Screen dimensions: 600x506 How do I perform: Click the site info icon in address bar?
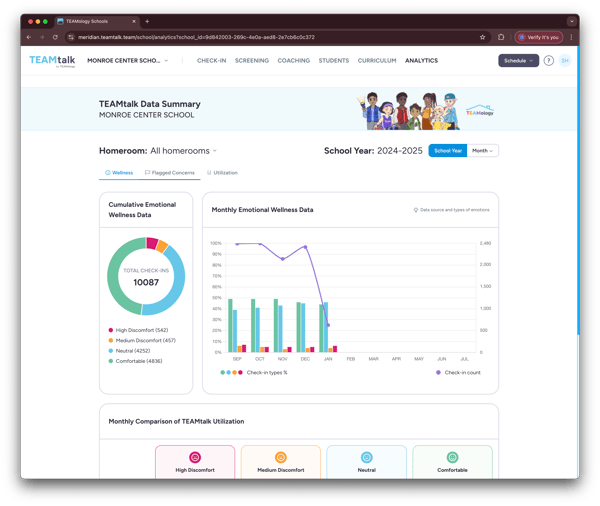tap(71, 37)
